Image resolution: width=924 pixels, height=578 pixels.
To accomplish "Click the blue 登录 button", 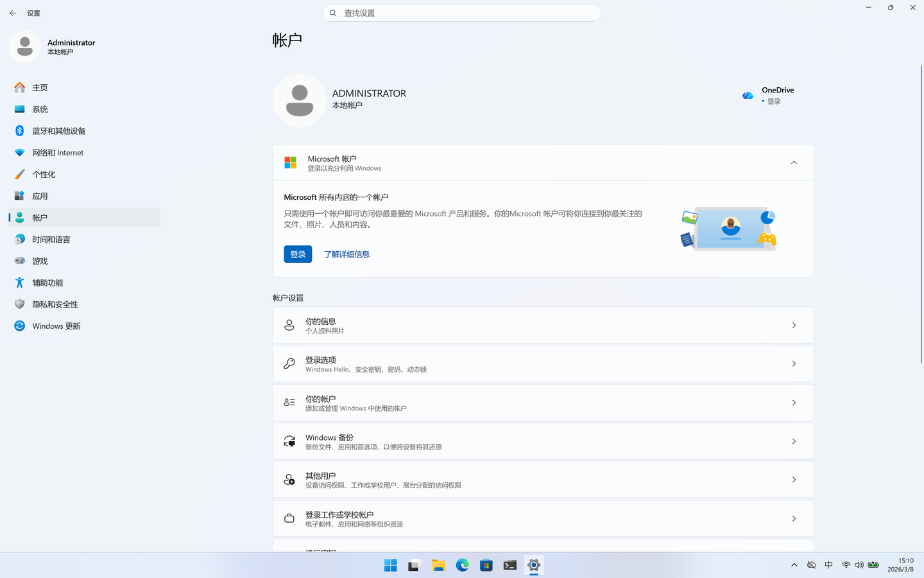I will click(298, 254).
